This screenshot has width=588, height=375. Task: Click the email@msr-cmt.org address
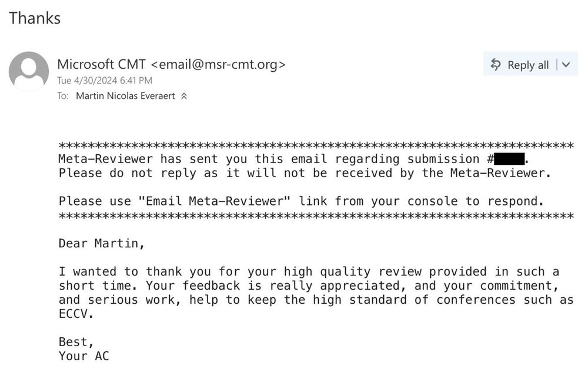point(218,65)
